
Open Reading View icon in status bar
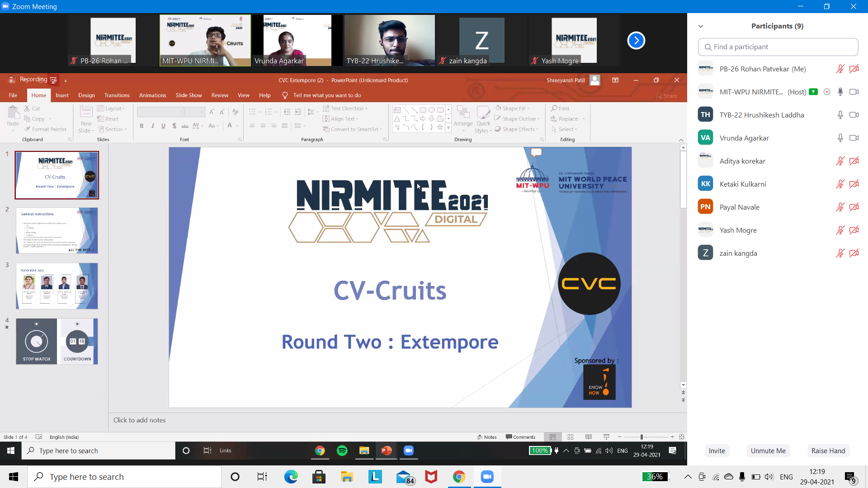[589, 437]
